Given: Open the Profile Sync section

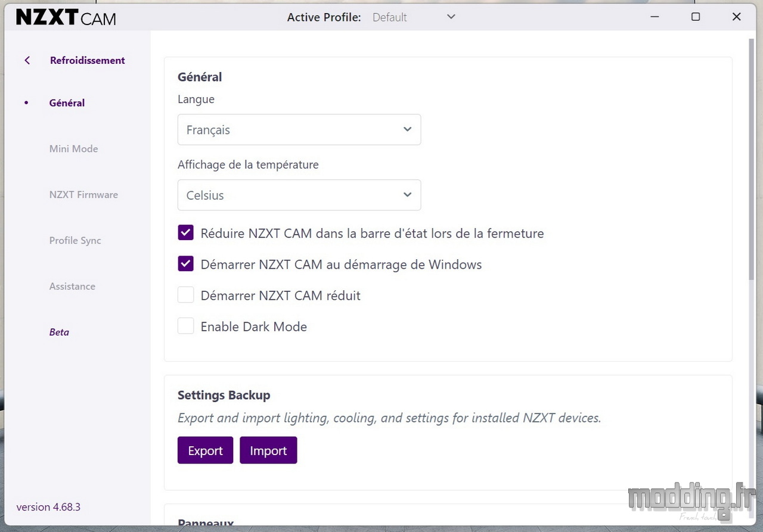Looking at the screenshot, I should pos(75,241).
